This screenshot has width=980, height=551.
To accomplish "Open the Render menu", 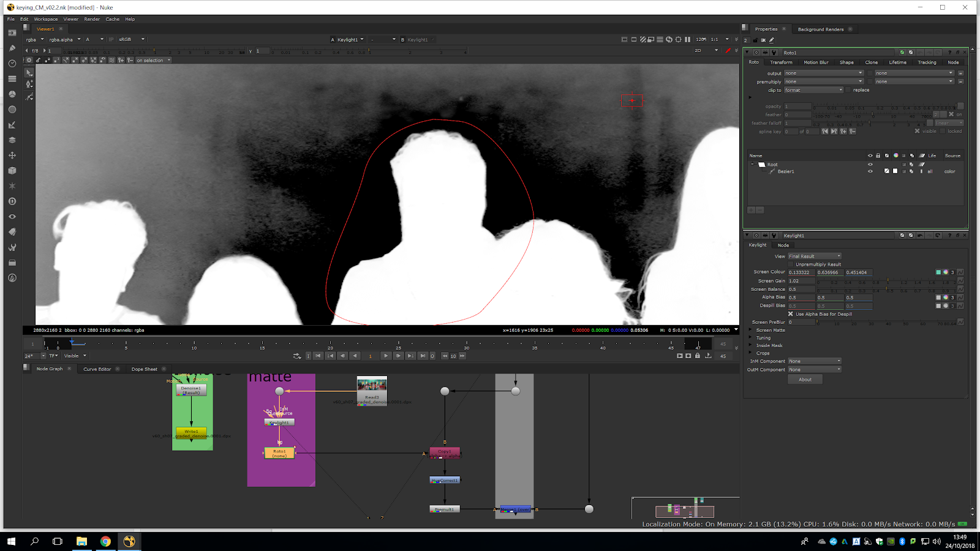I will point(92,19).
